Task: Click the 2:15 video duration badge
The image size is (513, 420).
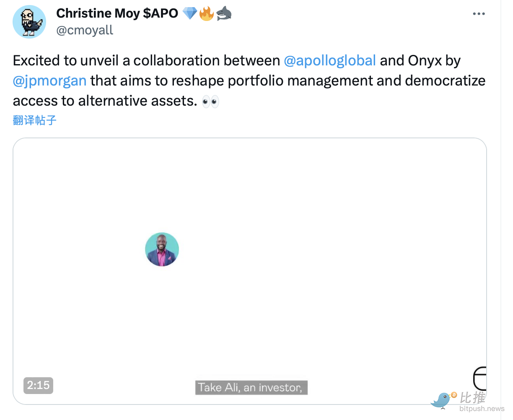Action: [38, 385]
